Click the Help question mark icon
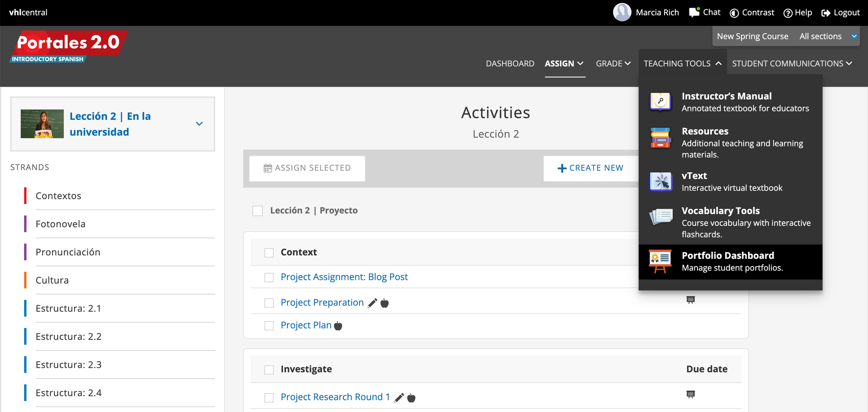The image size is (868, 412). click(x=788, y=13)
